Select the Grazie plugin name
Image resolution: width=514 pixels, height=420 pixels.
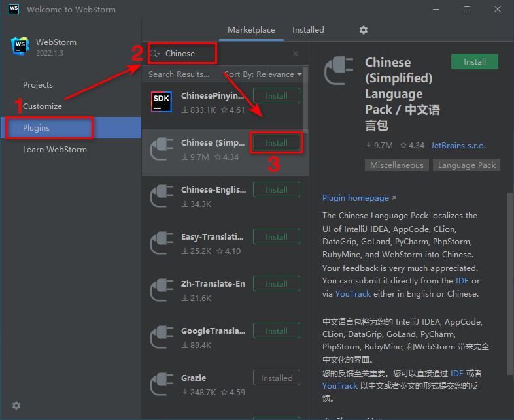194,378
